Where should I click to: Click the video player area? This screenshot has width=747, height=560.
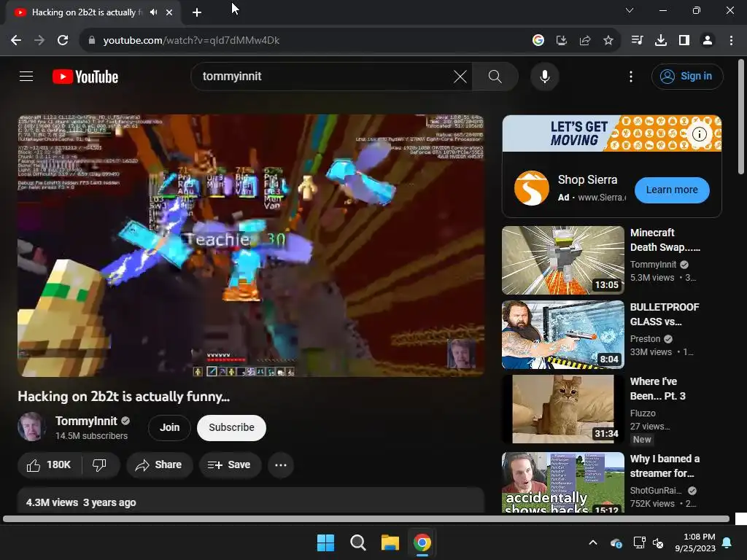click(x=251, y=246)
